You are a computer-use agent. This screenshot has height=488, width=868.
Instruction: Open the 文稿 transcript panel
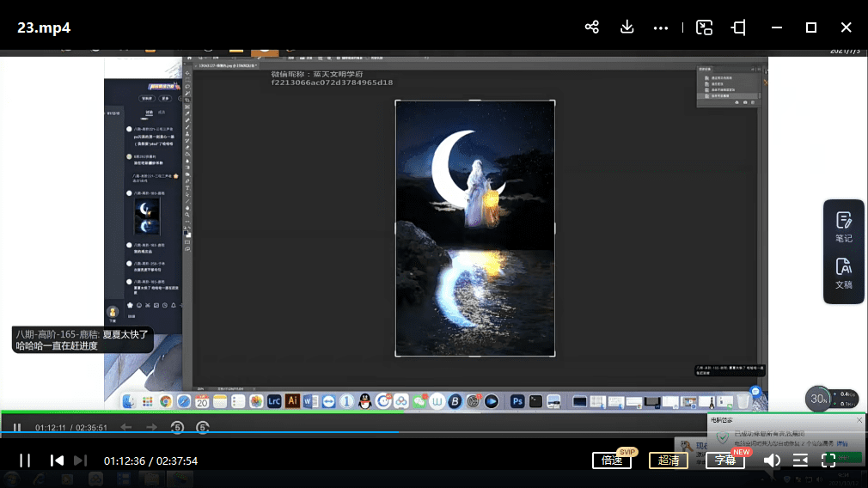844,274
